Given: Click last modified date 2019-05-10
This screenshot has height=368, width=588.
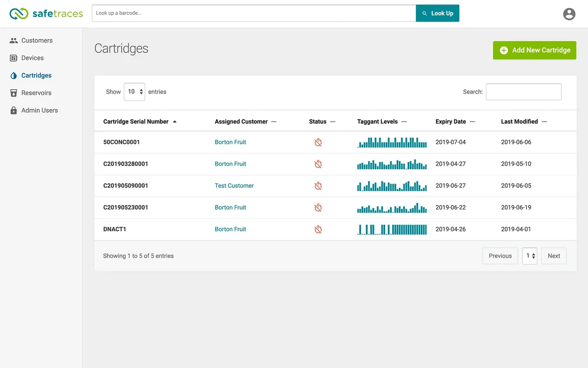Looking at the screenshot, I should (516, 164).
